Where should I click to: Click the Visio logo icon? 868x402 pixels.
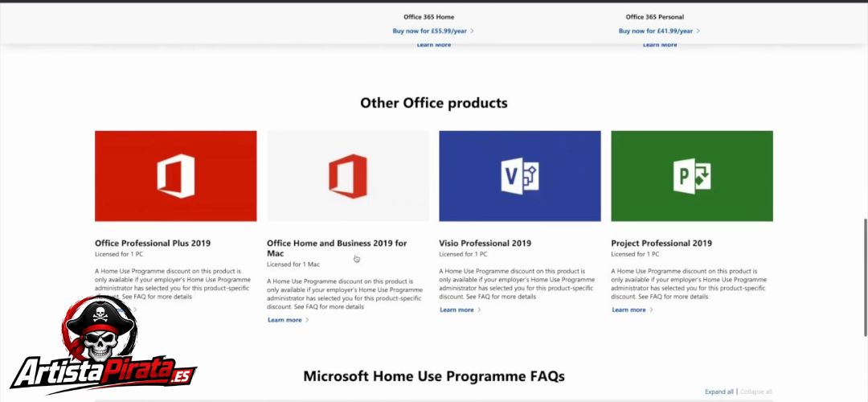[520, 176]
